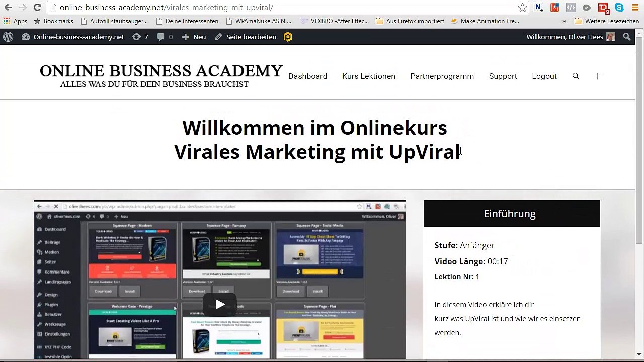The height and width of the screenshot is (362, 644).
Task: Click the Skype extension icon
Action: [619, 8]
